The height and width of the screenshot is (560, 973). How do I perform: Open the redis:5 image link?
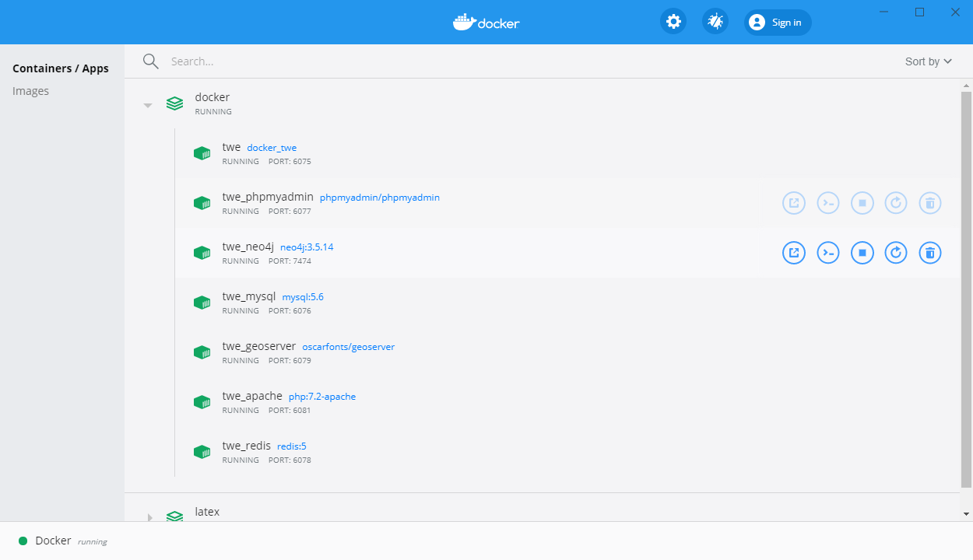pos(292,446)
